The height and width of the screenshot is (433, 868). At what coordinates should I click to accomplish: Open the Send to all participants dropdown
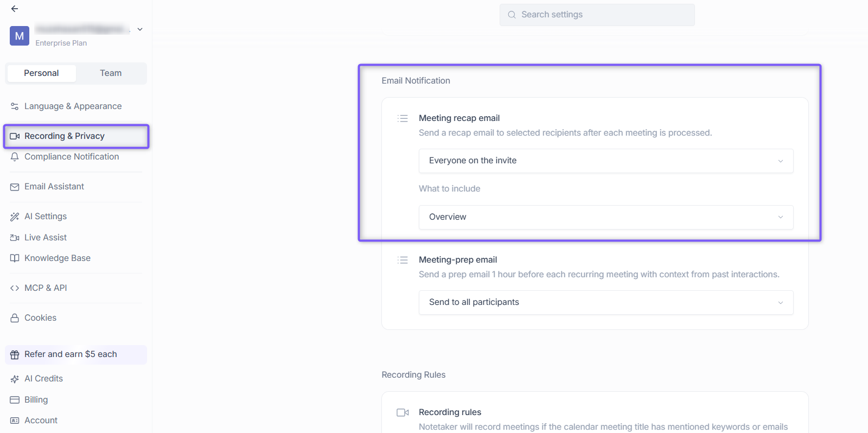606,302
